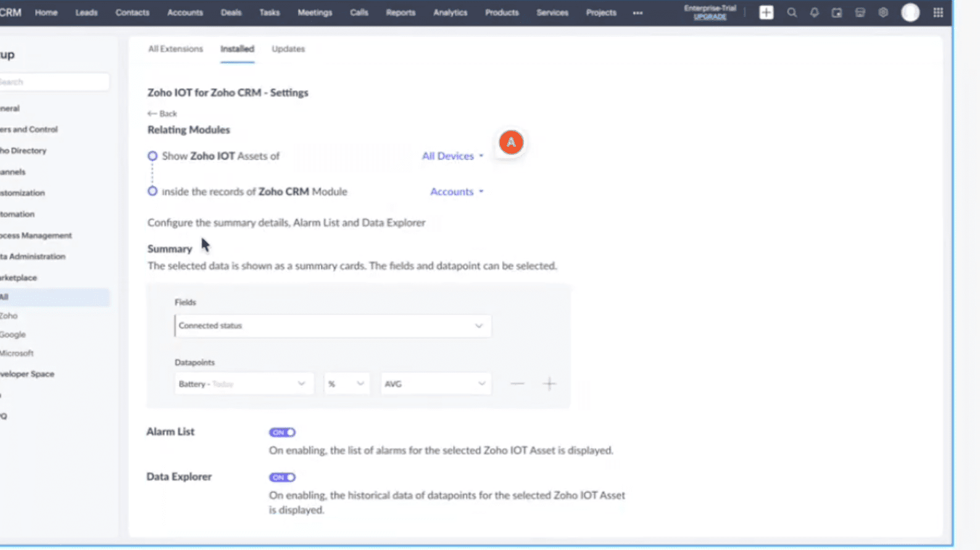
Task: Open the Contacts module
Action: coord(132,12)
